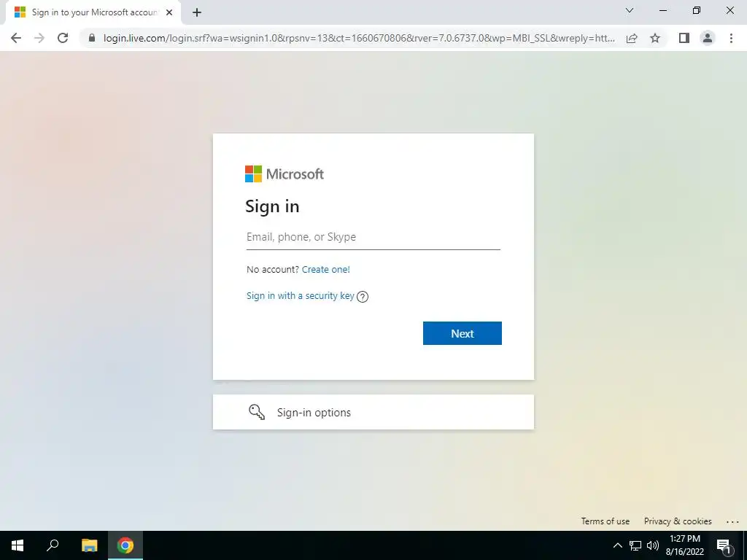Open the volume control
747x560 pixels.
(x=653, y=545)
